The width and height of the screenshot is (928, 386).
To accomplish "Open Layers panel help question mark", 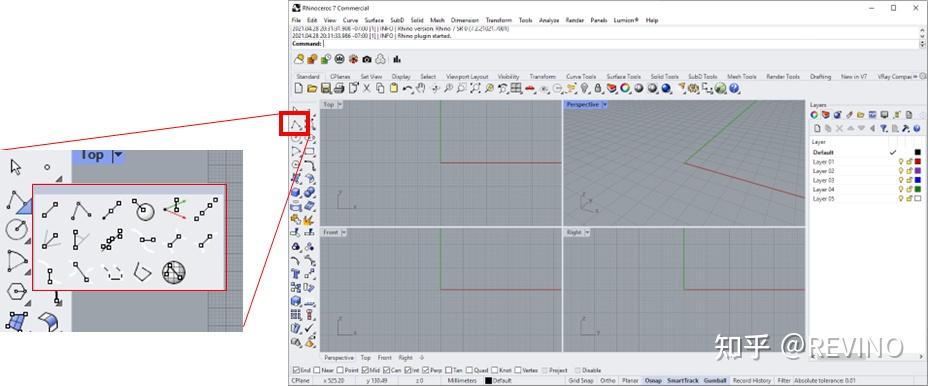I will [x=917, y=128].
